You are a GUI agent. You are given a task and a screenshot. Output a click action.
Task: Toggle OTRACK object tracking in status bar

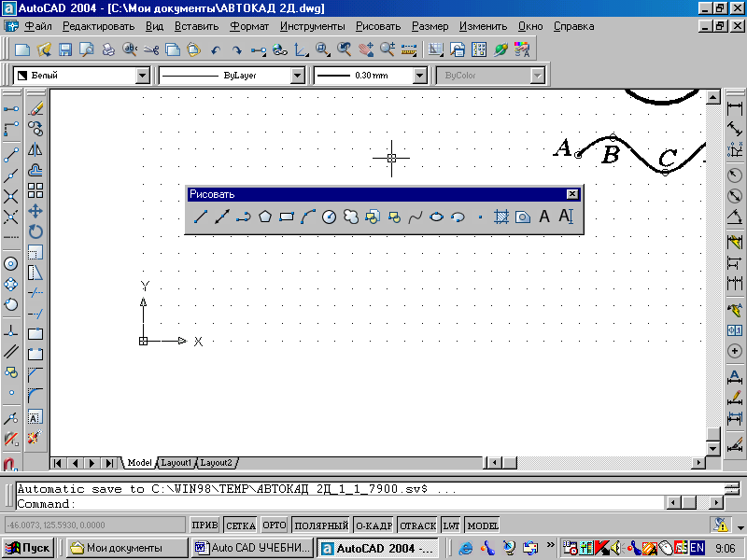point(417,525)
